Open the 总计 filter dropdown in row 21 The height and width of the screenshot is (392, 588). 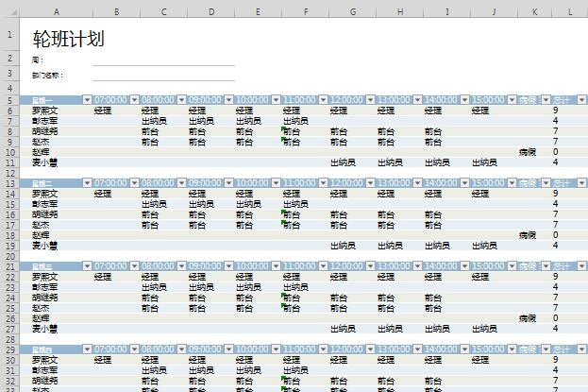pos(580,266)
